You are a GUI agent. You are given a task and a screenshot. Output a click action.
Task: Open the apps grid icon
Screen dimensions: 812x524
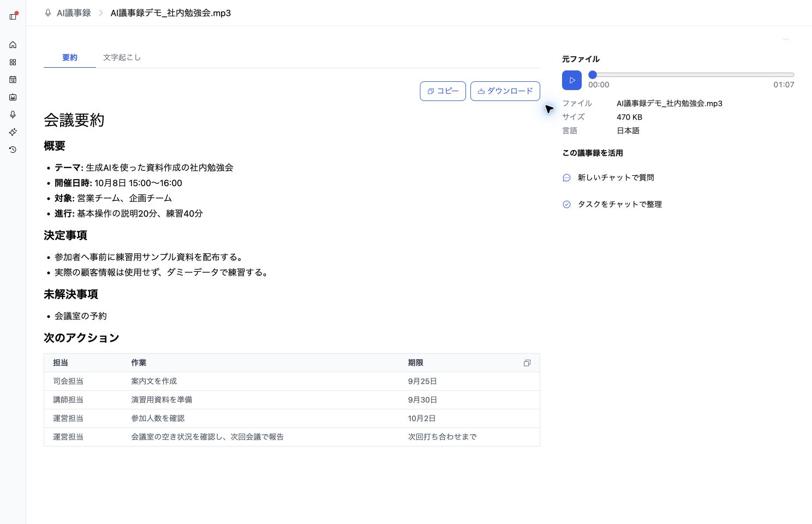[13, 62]
